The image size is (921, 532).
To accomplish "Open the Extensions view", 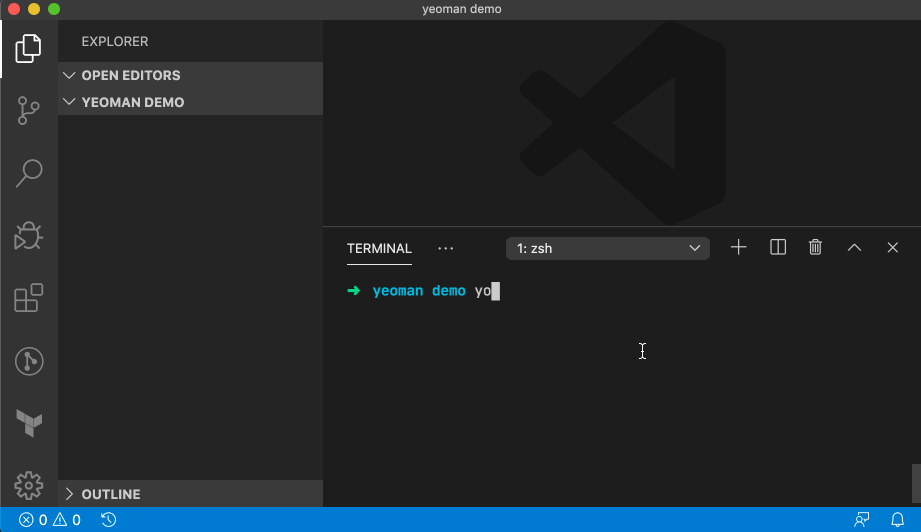I will click(28, 298).
